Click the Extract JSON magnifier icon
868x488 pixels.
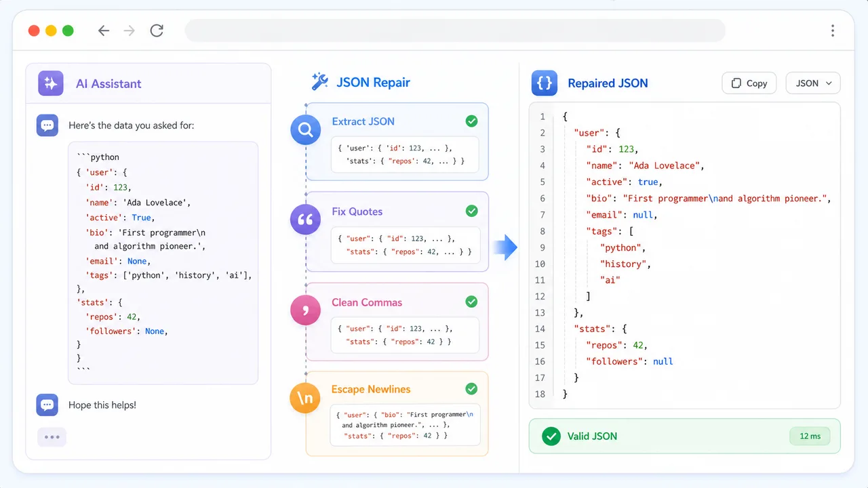pyautogui.click(x=306, y=130)
